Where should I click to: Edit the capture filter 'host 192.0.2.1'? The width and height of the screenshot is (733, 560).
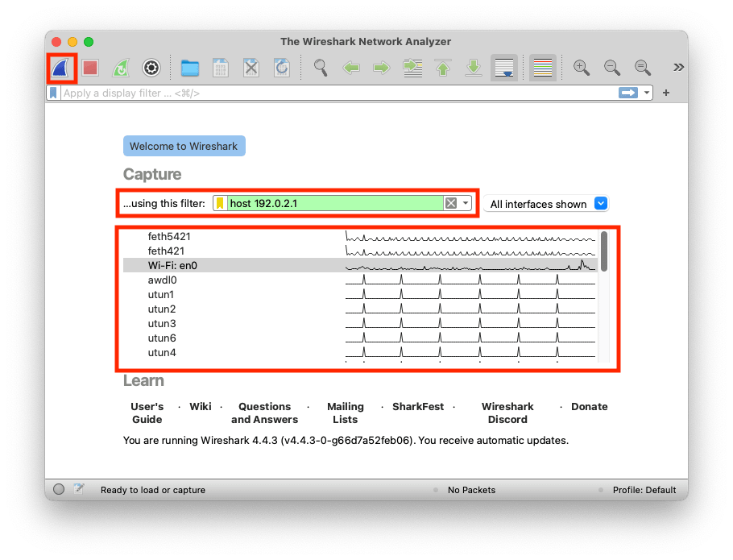[x=335, y=203]
